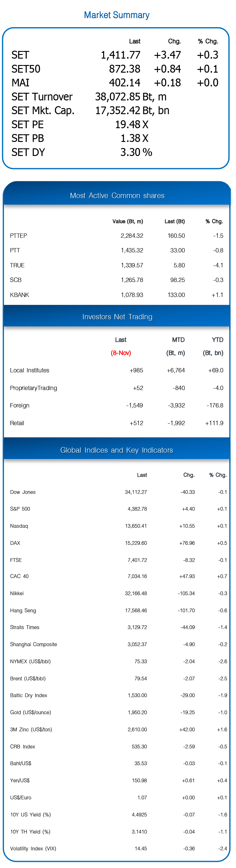Select the TRUE stock symbol
236x868 pixels.
coord(17,266)
